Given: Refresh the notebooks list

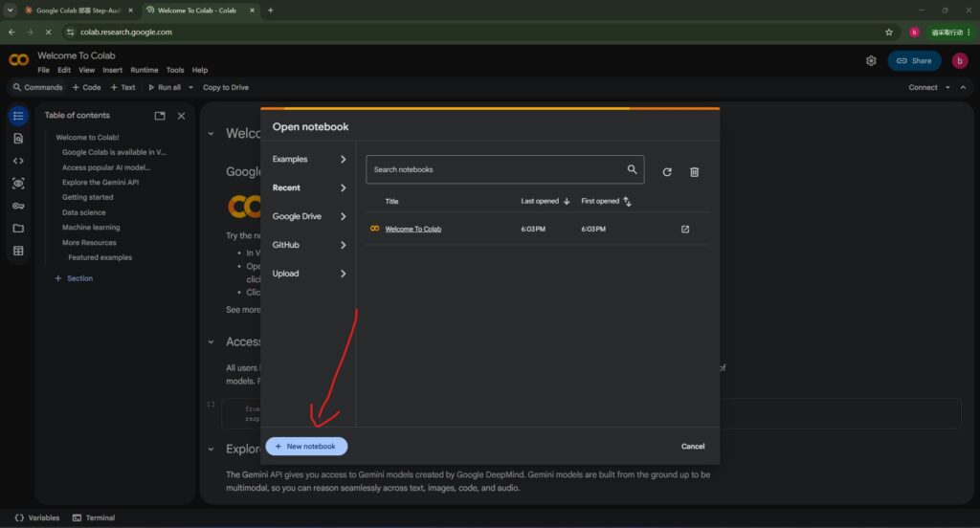Looking at the screenshot, I should (x=667, y=172).
